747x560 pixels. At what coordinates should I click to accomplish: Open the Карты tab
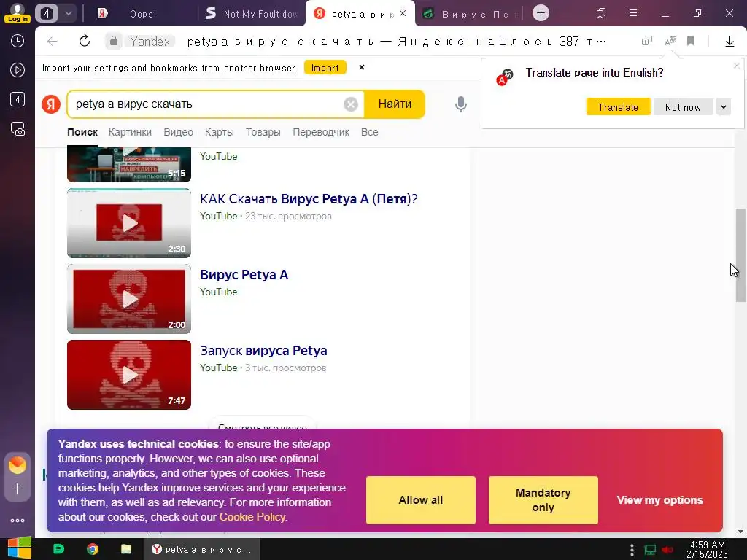pos(219,133)
